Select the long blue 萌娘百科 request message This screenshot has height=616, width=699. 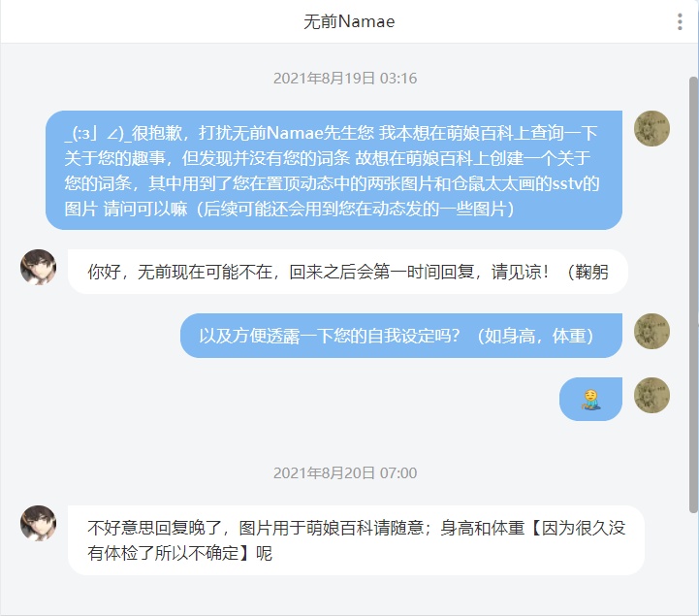pos(334,171)
